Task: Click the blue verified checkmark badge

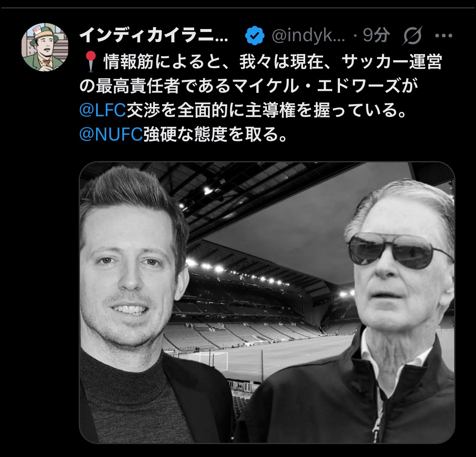Action: 254,36
